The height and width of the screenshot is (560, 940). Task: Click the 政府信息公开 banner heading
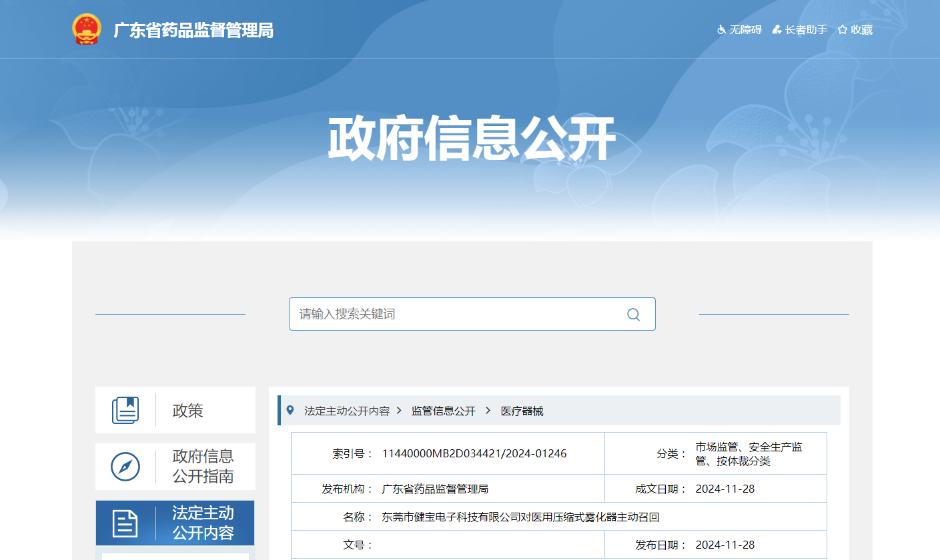tap(470, 139)
